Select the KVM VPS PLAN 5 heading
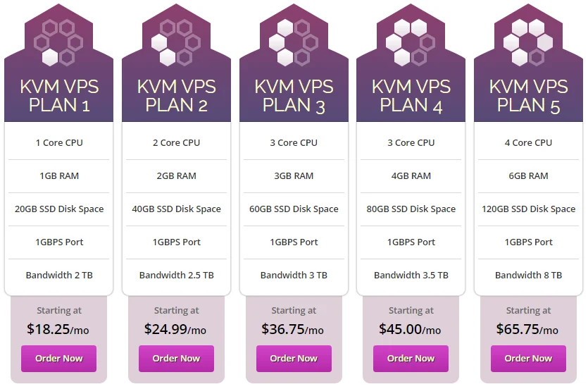 (528, 96)
